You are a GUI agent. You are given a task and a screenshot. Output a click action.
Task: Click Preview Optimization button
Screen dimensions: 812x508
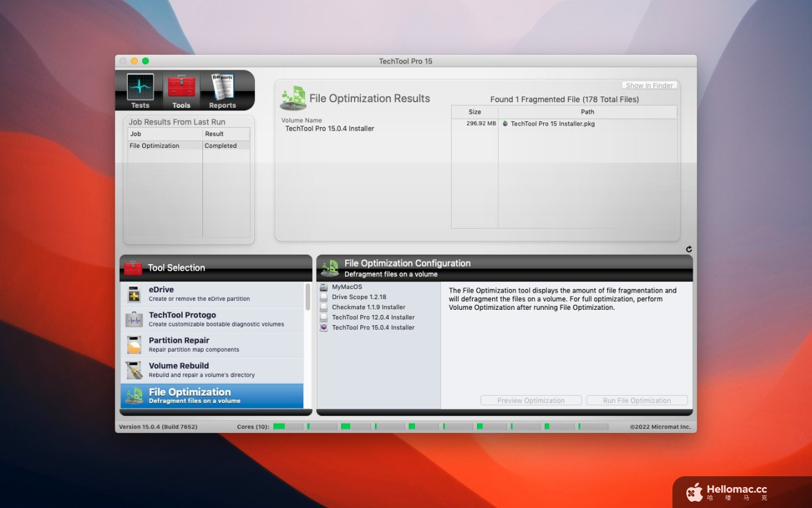[531, 401]
